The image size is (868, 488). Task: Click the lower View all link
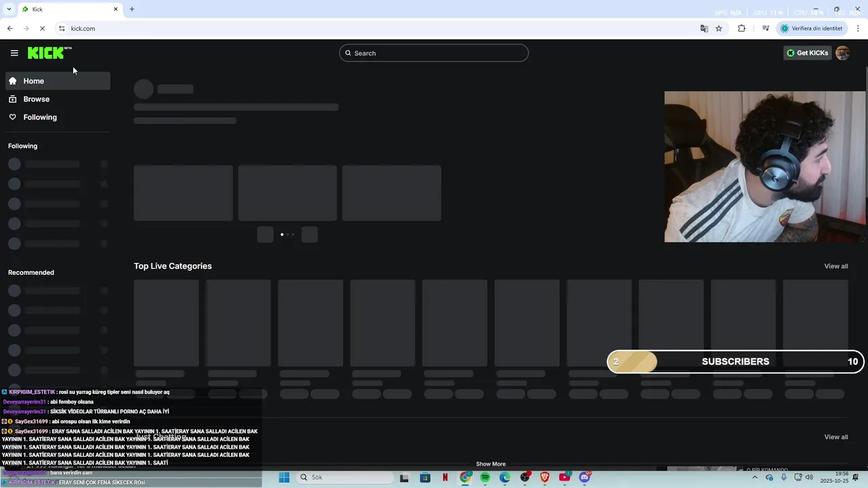click(835, 437)
